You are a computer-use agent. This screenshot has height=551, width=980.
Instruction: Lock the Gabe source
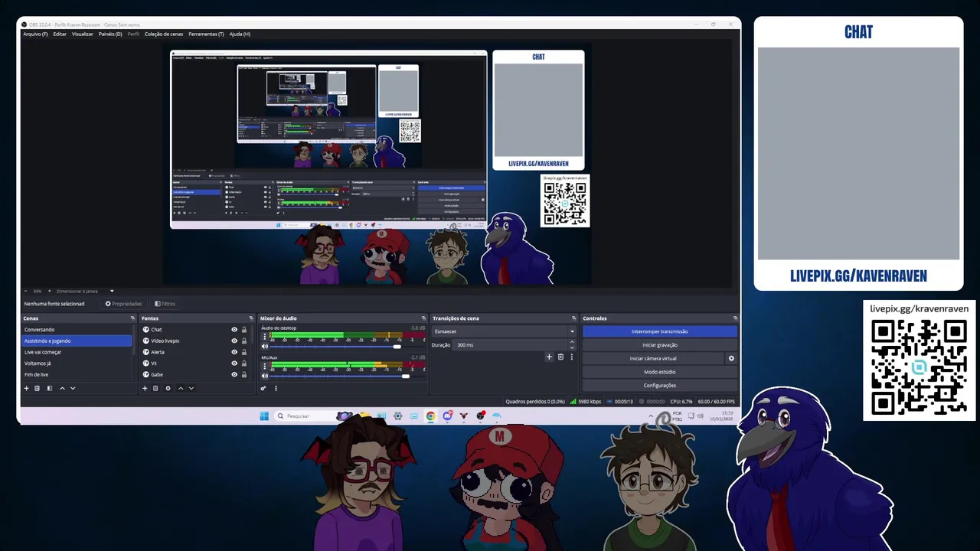pyautogui.click(x=244, y=375)
